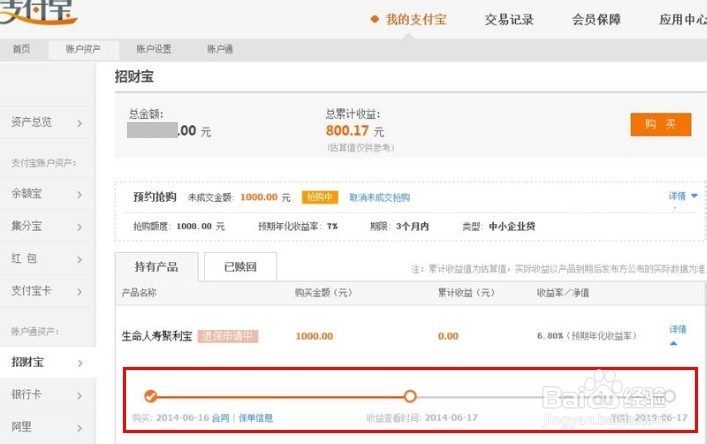707x444 pixels.
Task: Click 取消未成交抢购 link
Action: (x=380, y=197)
